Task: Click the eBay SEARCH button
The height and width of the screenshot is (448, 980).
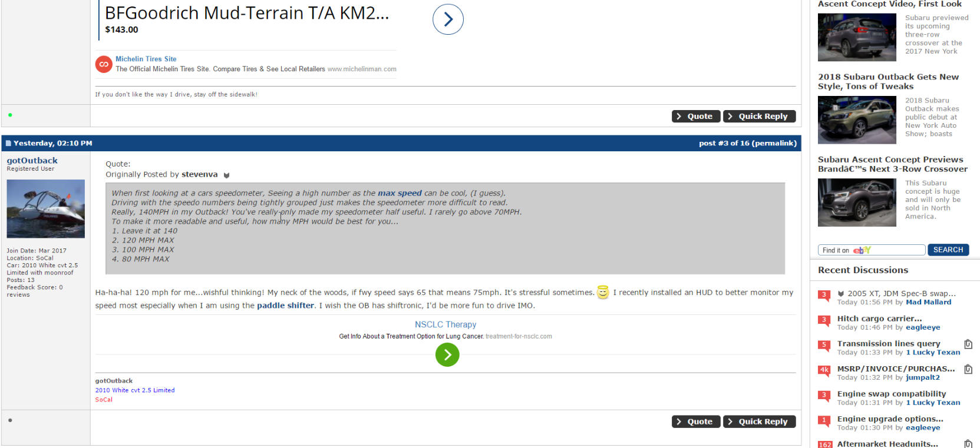Action: click(948, 250)
